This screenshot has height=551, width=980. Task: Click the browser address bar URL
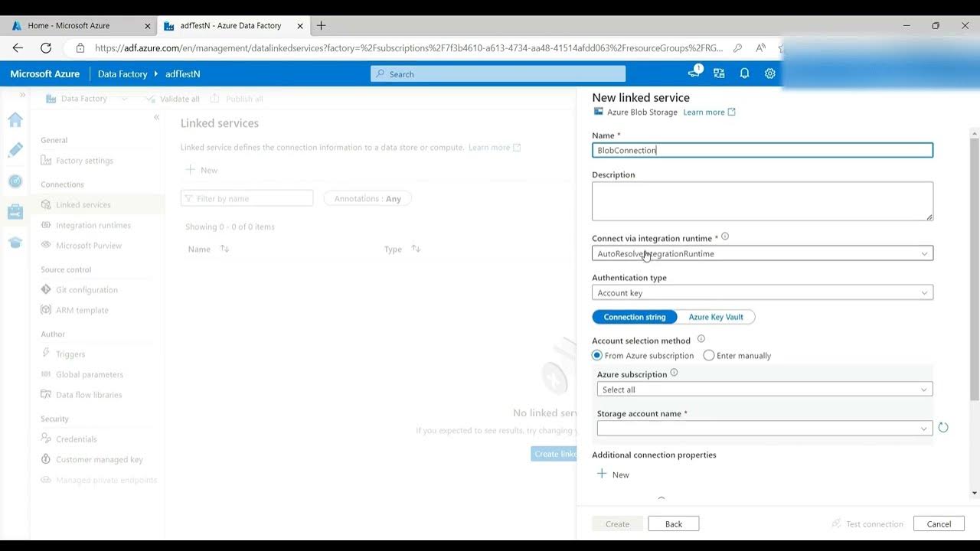[409, 47]
